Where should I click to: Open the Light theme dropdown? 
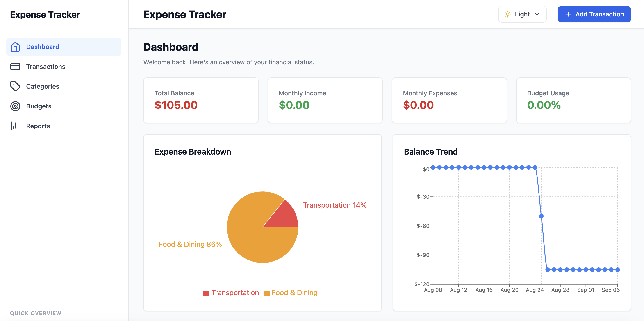522,14
